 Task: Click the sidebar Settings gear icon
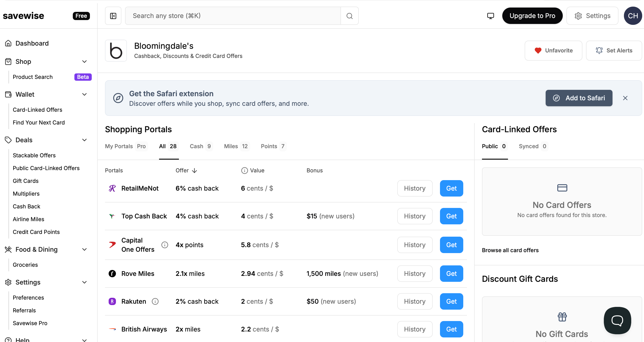pyautogui.click(x=8, y=282)
